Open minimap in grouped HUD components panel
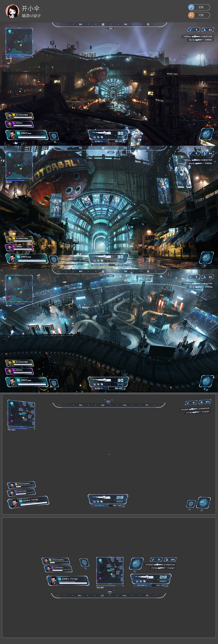Viewport: 218px width, 644px height. [x=110, y=570]
